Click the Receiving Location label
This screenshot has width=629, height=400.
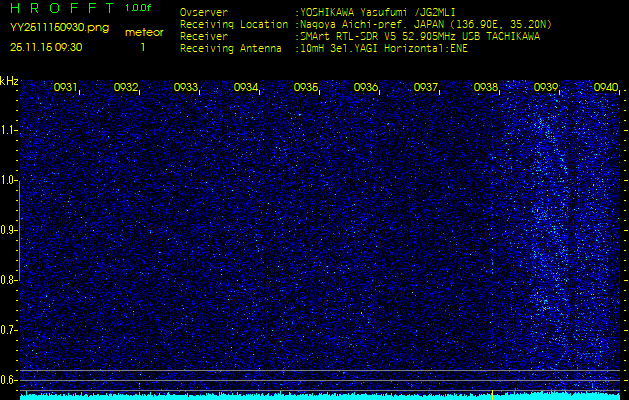[x=234, y=24]
